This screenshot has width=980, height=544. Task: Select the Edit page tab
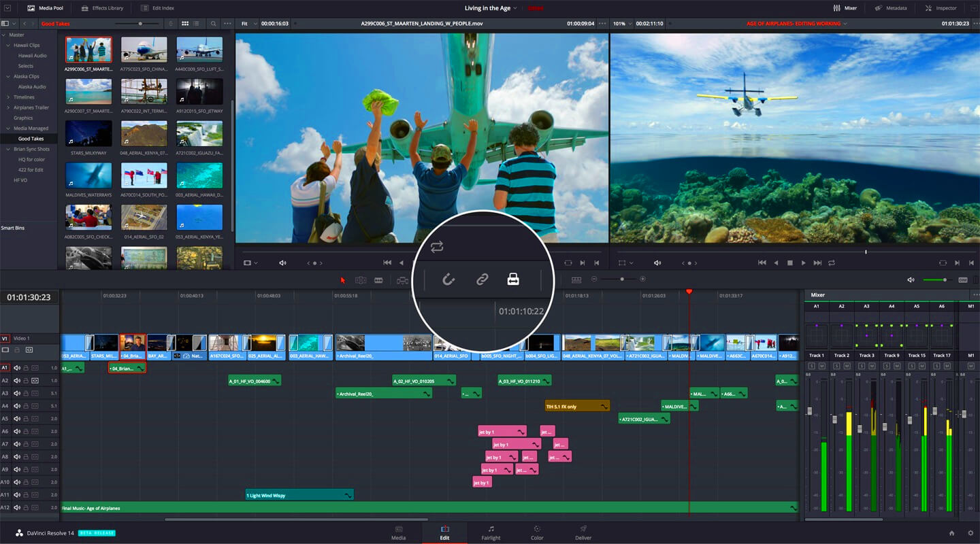tap(444, 532)
